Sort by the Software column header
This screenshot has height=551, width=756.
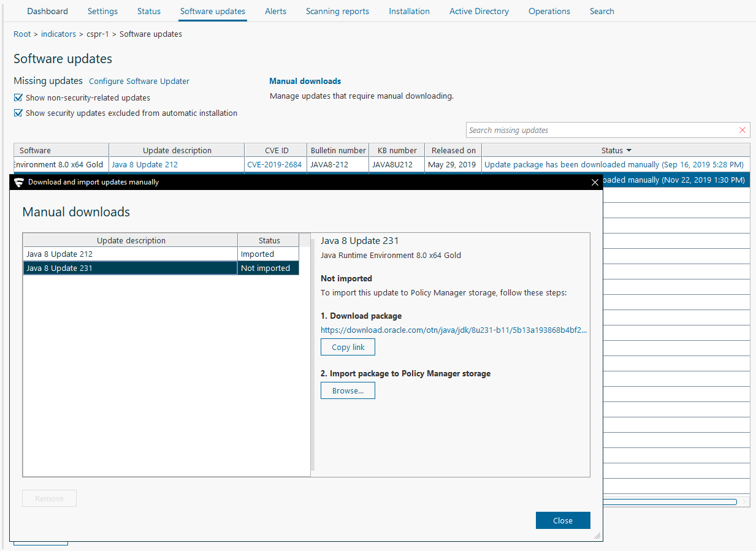point(61,150)
